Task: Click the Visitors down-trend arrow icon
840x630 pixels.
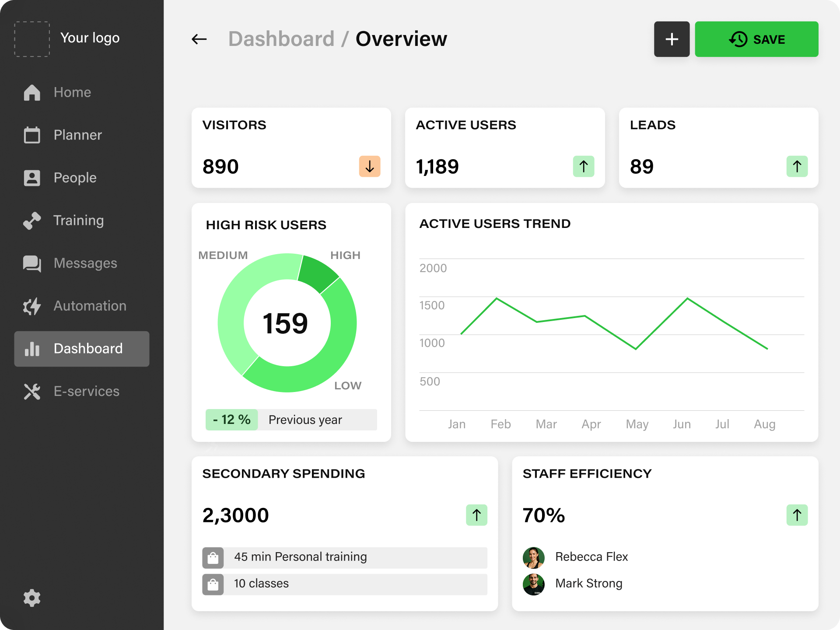Action: 370,167
